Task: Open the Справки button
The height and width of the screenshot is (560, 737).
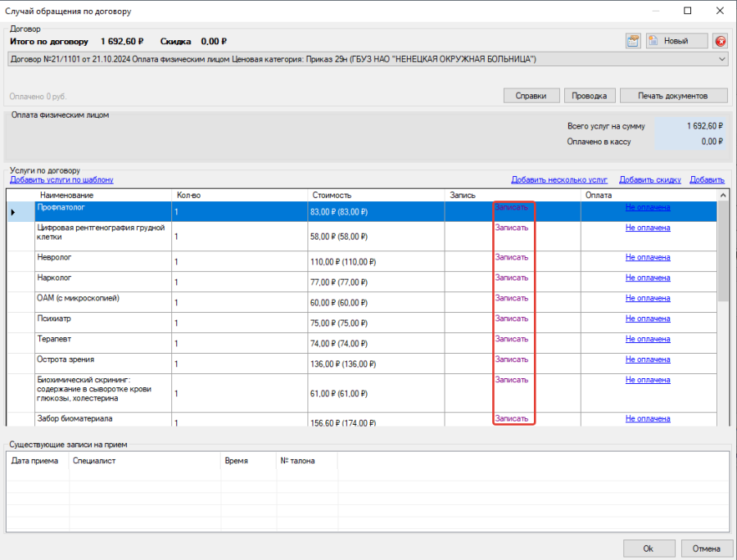Action: point(531,96)
